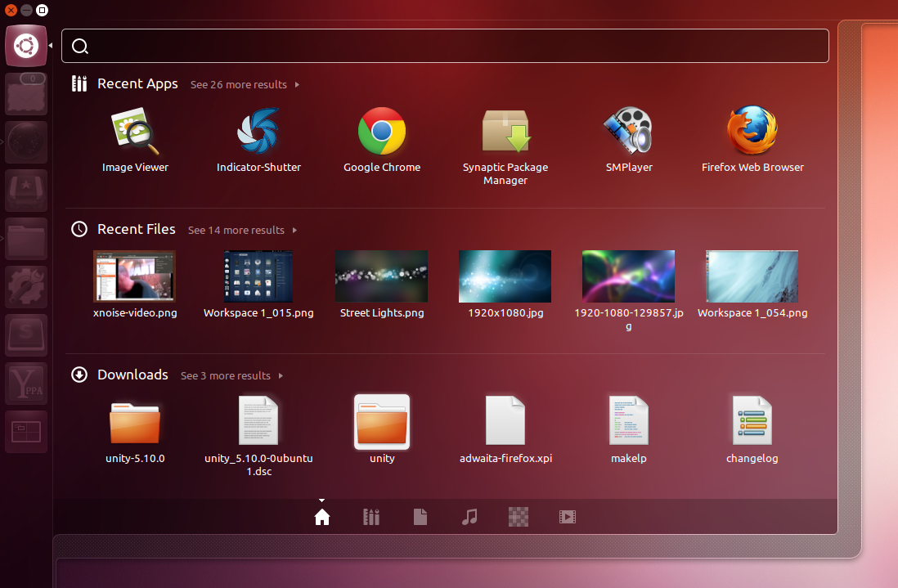This screenshot has height=588, width=898.
Task: Open Image Viewer from Recent Apps
Action: pyautogui.click(x=134, y=131)
